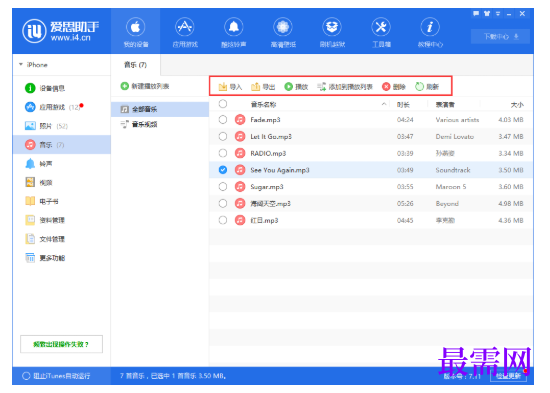
Task: Click artist Maroon 5 cell
Action: pyautogui.click(x=451, y=187)
